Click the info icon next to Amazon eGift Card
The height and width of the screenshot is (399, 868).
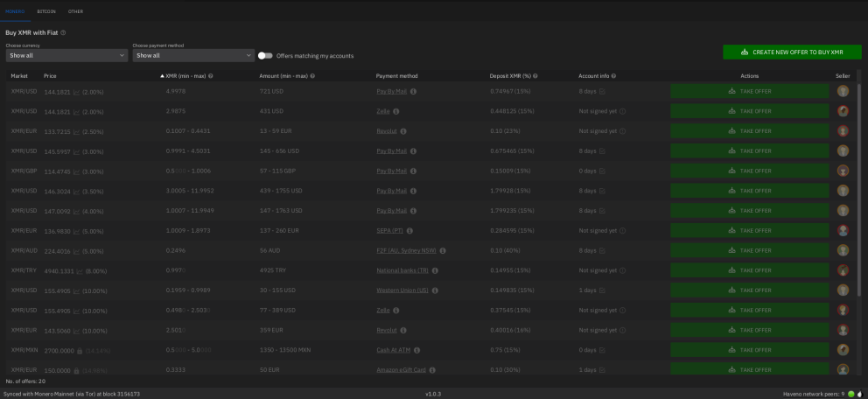coord(432,370)
